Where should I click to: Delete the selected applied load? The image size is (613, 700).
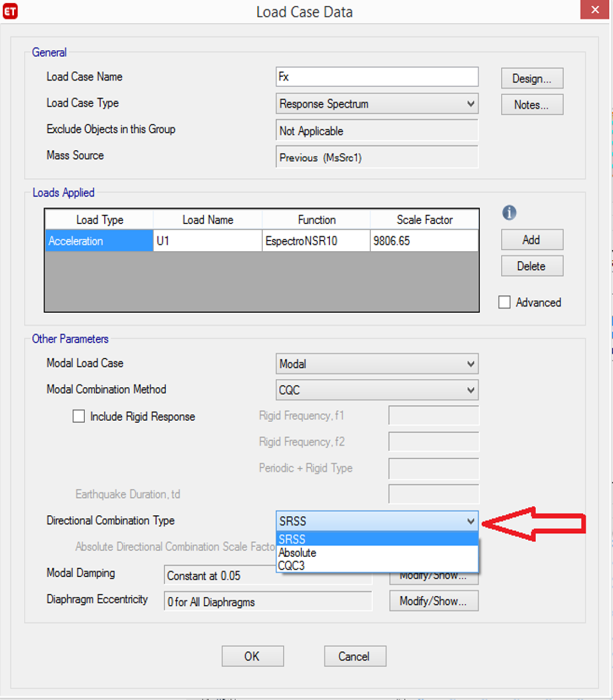(x=531, y=266)
